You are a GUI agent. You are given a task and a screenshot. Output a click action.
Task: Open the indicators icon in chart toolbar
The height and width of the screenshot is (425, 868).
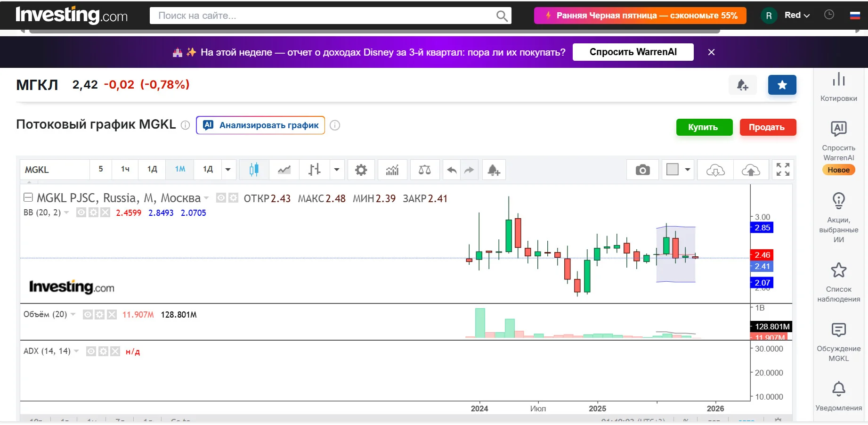(x=392, y=170)
